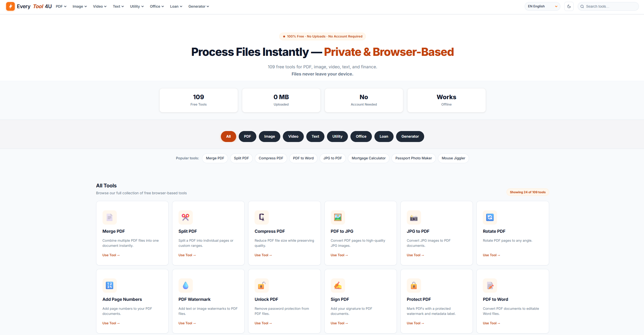Screen dimensions: 644x335
Task: Select the Loan category filter pill
Action: click(384, 137)
